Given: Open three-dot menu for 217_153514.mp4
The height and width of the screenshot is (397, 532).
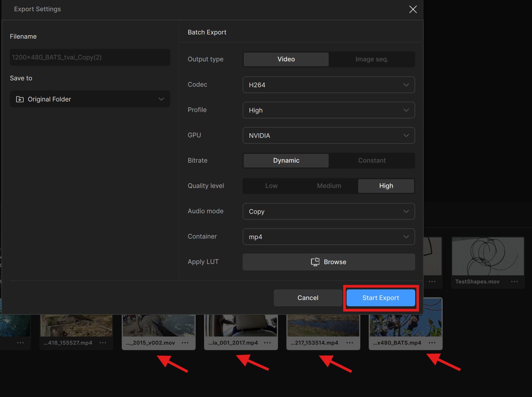Looking at the screenshot, I should [x=350, y=343].
